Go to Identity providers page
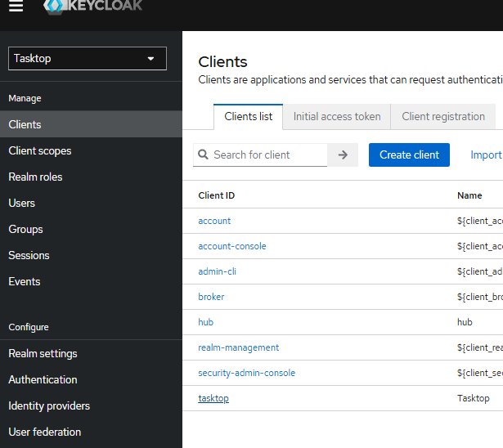The width and height of the screenshot is (503, 448). pyautogui.click(x=49, y=405)
